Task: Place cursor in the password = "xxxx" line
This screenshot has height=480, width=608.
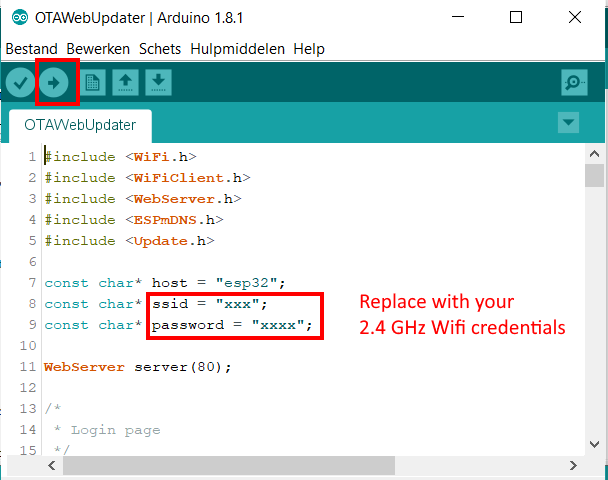Action: pyautogui.click(x=232, y=326)
